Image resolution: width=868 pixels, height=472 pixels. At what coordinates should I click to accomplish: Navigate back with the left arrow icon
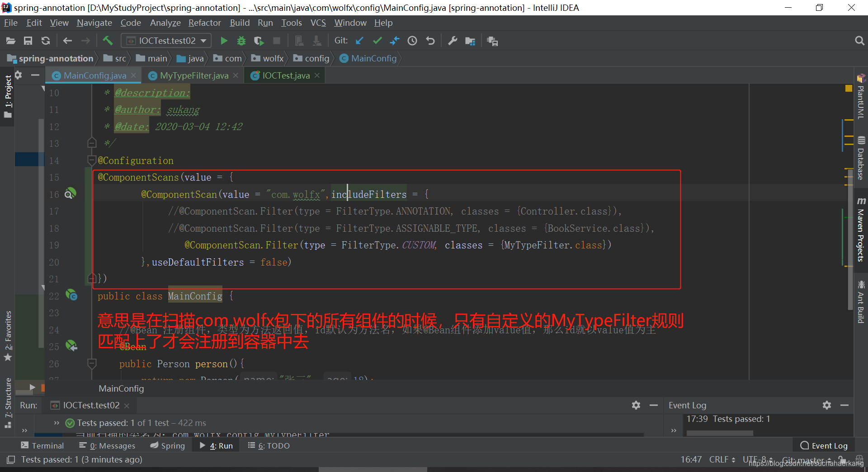coord(67,41)
